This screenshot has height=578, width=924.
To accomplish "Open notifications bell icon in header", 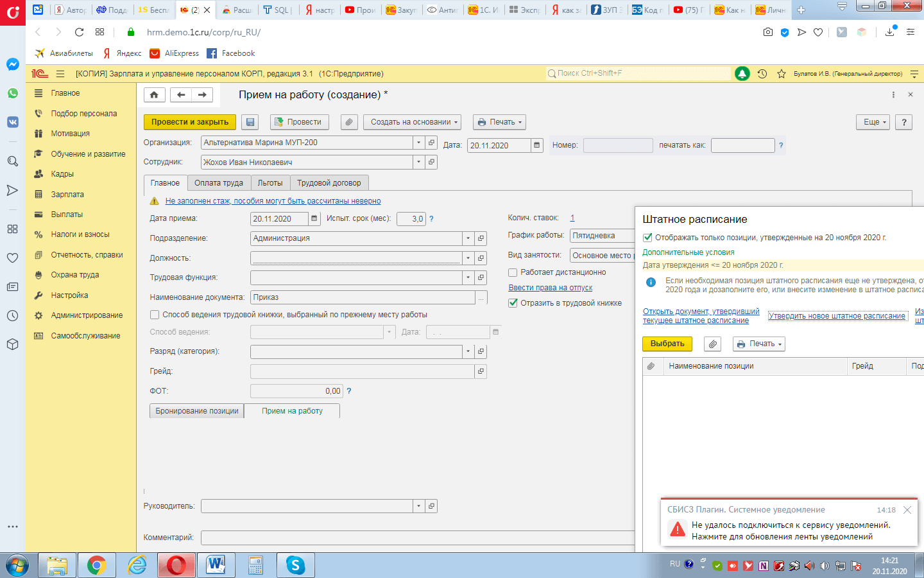I will pos(742,74).
